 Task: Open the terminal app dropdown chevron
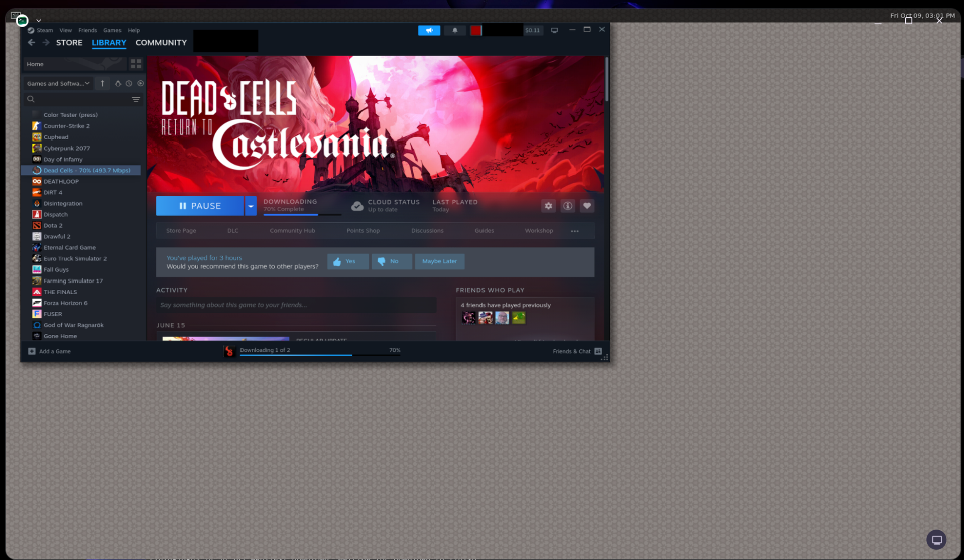point(39,21)
